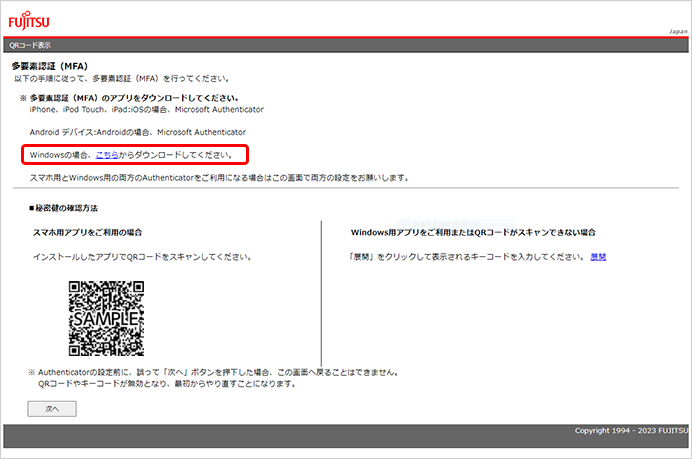
Task: Click the Copyright 1994 - 2023 FUJITSU footer text
Action: (x=631, y=430)
